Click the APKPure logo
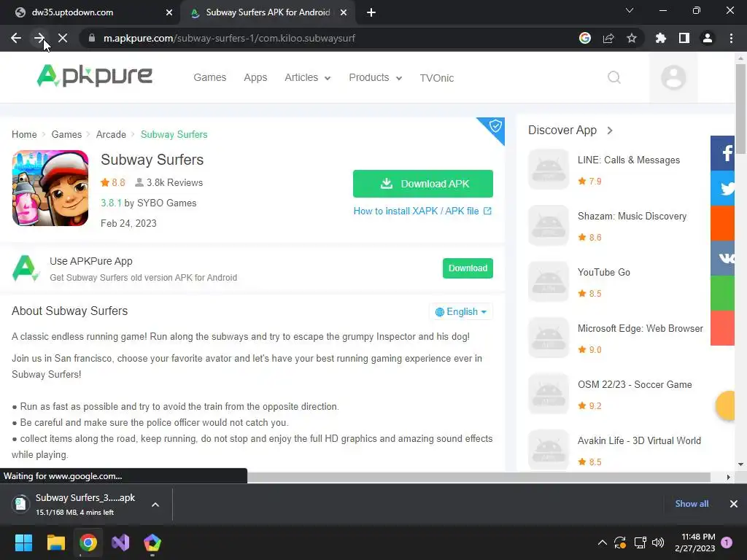 [95, 76]
